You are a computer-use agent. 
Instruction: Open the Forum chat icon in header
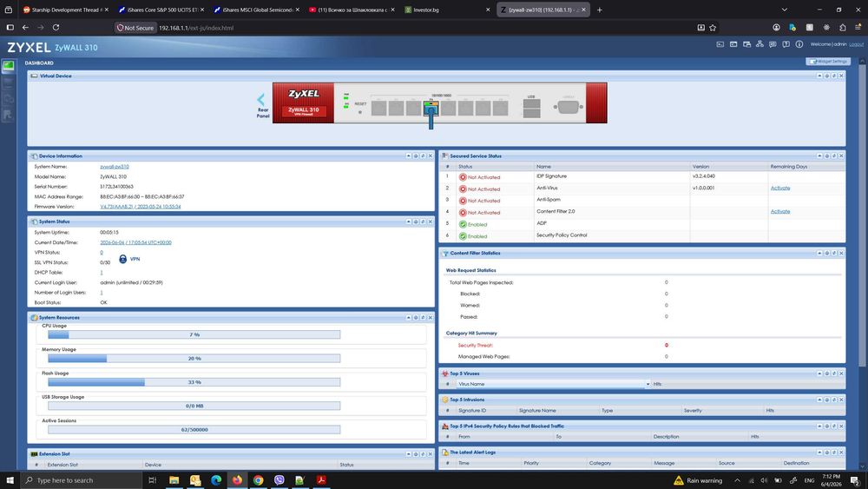[x=773, y=43]
